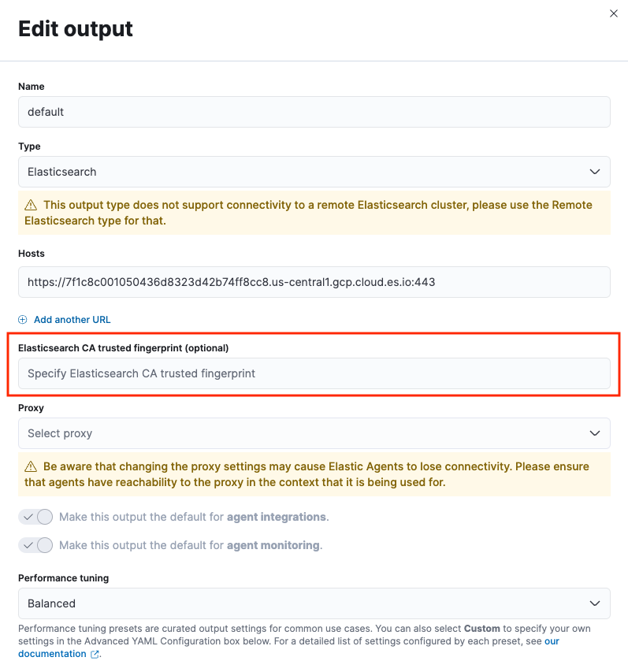The width and height of the screenshot is (628, 672).
Task: Click the Name field containing default
Action: click(315, 111)
